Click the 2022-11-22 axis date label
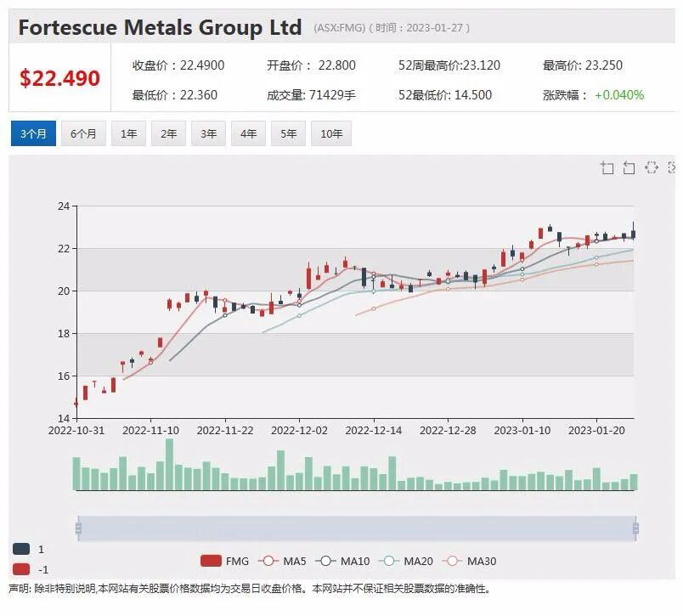 (x=225, y=431)
